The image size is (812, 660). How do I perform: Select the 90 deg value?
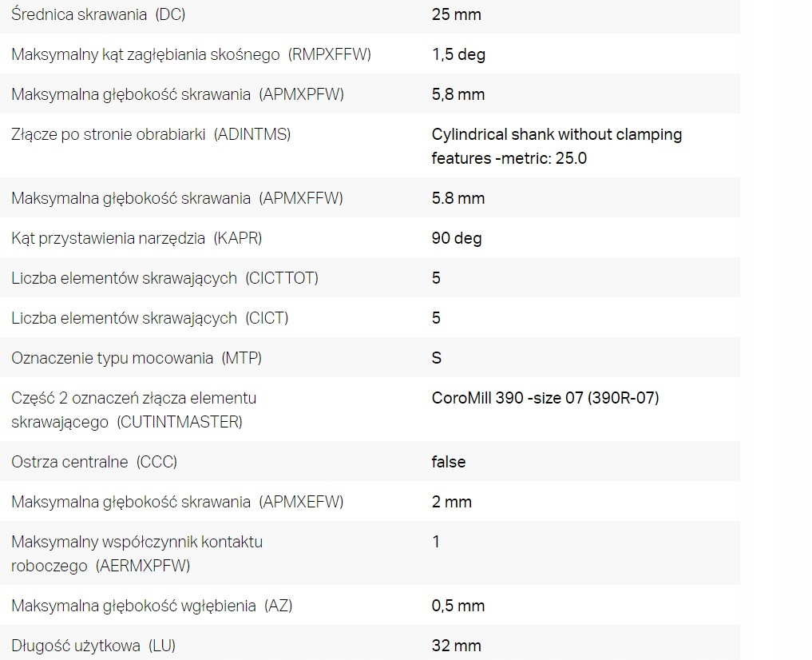point(457,238)
